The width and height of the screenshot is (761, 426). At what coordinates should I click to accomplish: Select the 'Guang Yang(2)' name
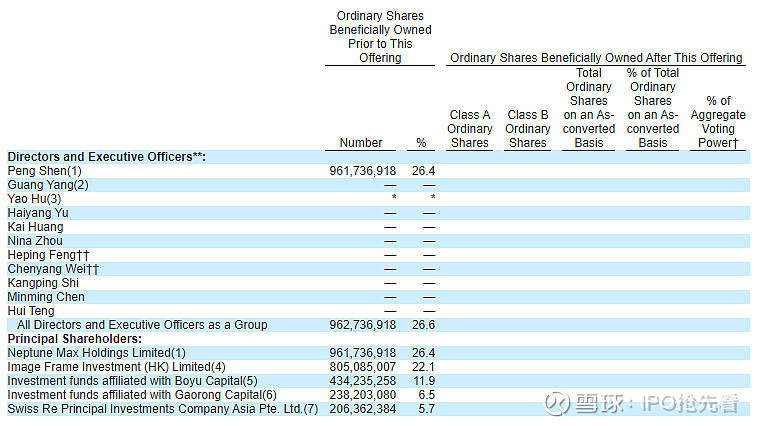coord(48,185)
